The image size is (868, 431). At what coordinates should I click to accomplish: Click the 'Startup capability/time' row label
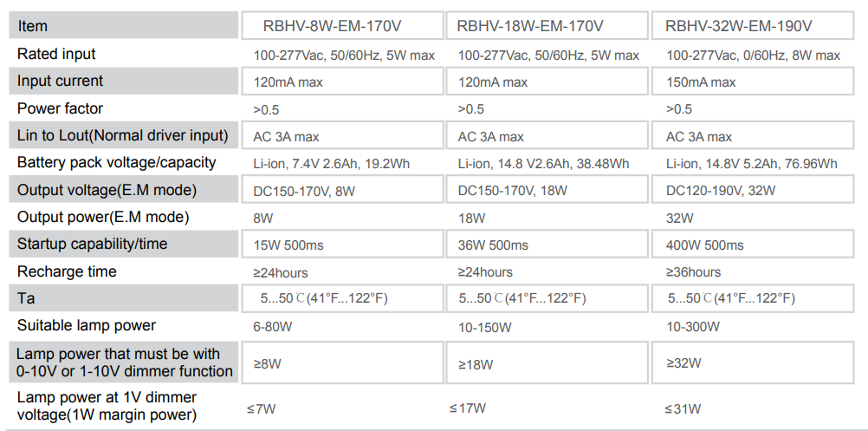(x=92, y=244)
